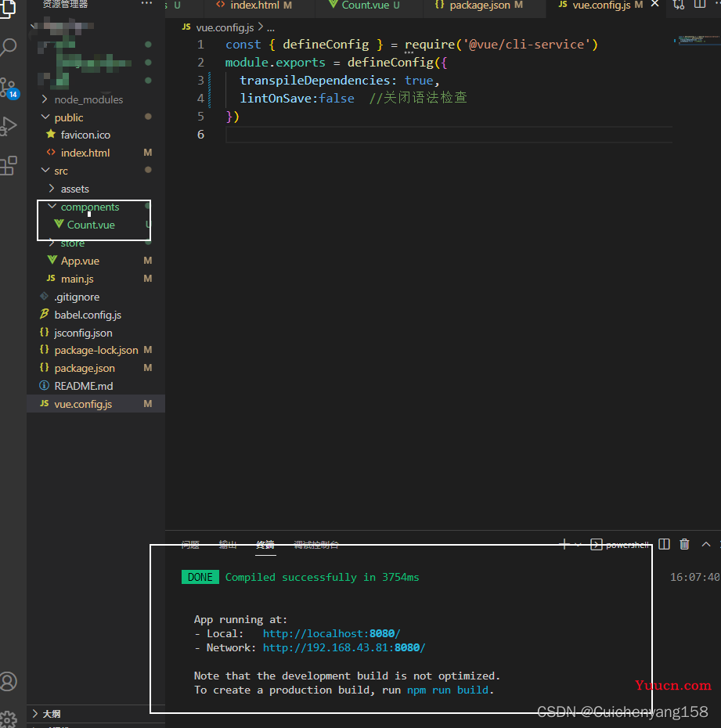This screenshot has height=728, width=721.
Task: Switch to the 调试控制台 panel tab
Action: [316, 545]
